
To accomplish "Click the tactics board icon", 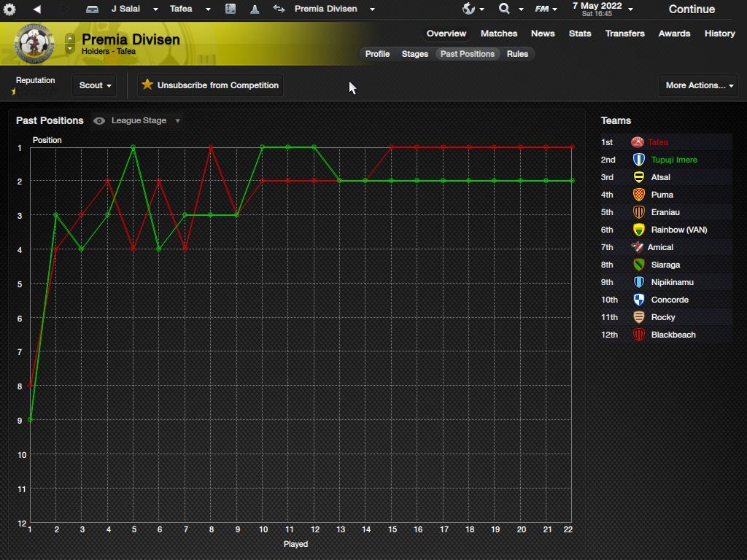I will 230,9.
